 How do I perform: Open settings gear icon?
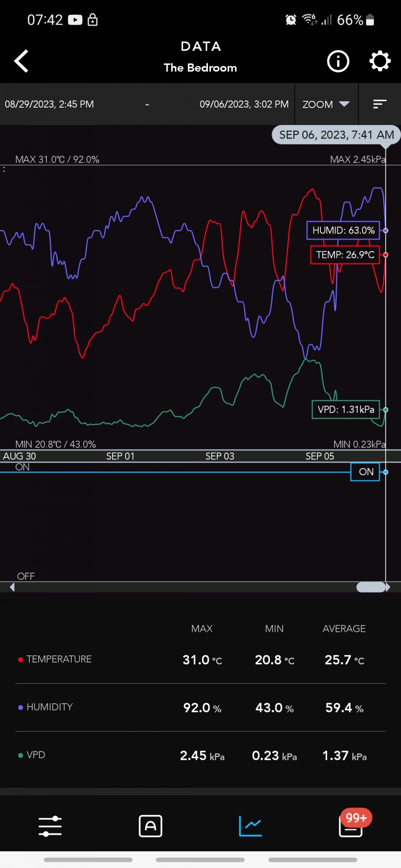[x=379, y=61]
